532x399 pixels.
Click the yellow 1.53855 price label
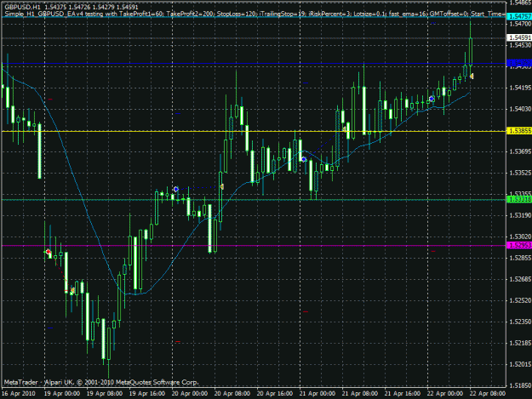519,131
